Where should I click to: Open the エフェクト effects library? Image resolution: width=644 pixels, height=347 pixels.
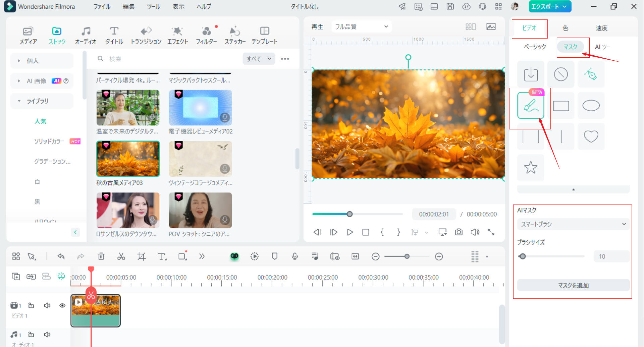pyautogui.click(x=178, y=36)
